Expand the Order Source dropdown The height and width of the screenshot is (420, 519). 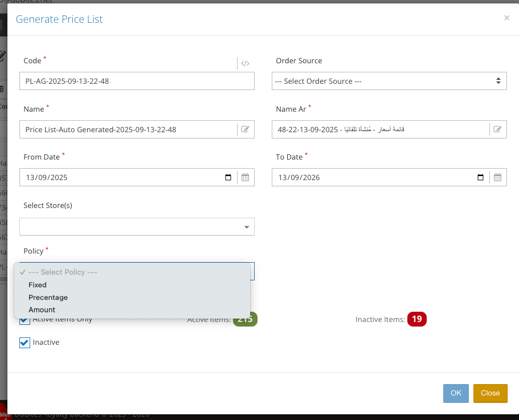389,81
